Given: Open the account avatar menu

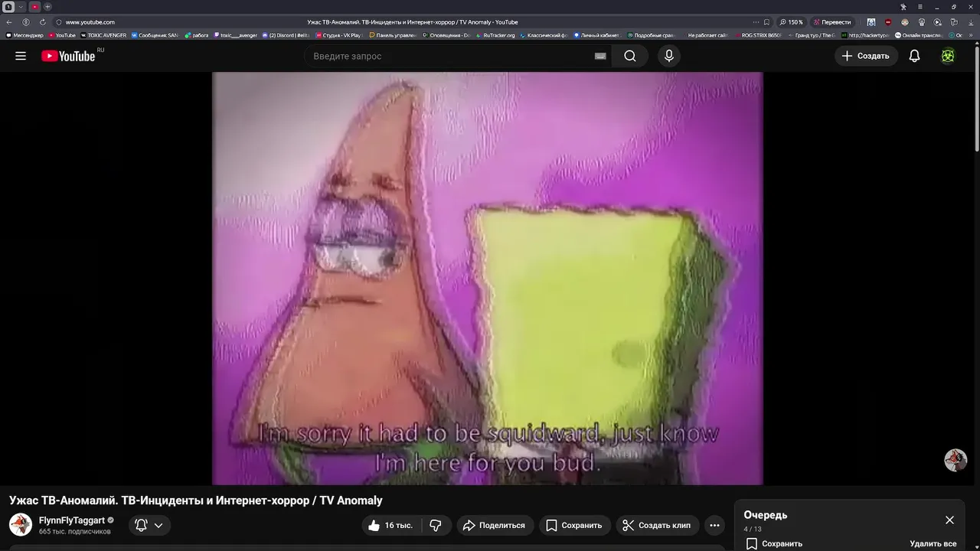Looking at the screenshot, I should pyautogui.click(x=948, y=56).
